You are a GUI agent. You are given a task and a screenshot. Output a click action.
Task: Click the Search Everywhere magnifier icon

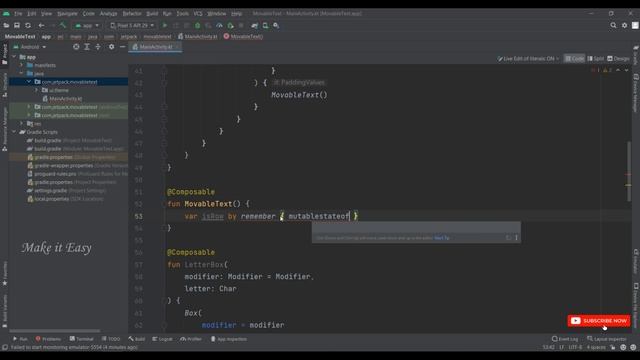point(613,25)
